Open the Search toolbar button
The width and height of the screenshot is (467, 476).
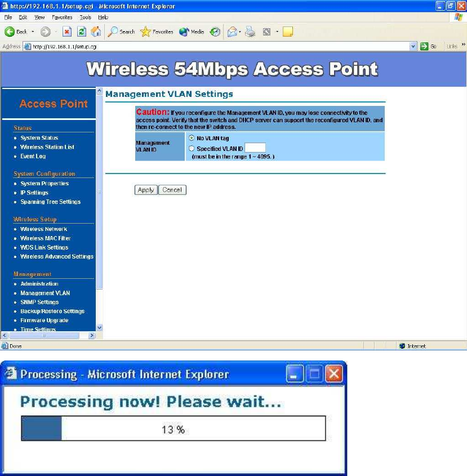point(122,32)
